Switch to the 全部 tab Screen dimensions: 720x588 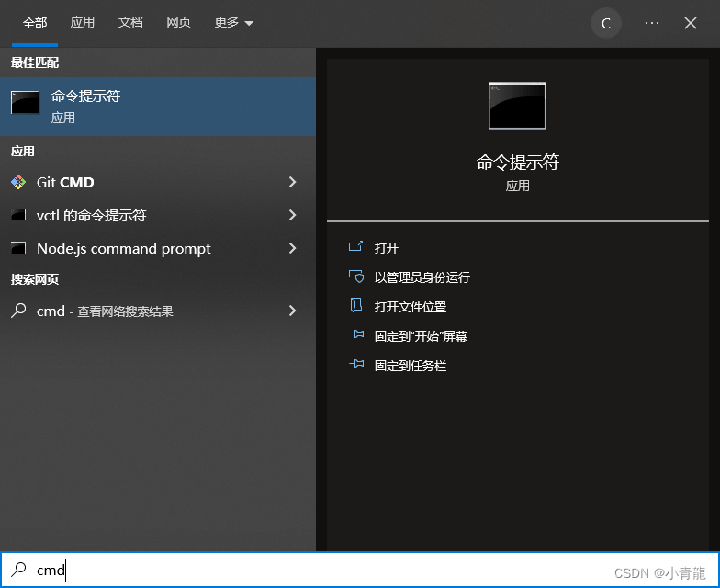[35, 23]
